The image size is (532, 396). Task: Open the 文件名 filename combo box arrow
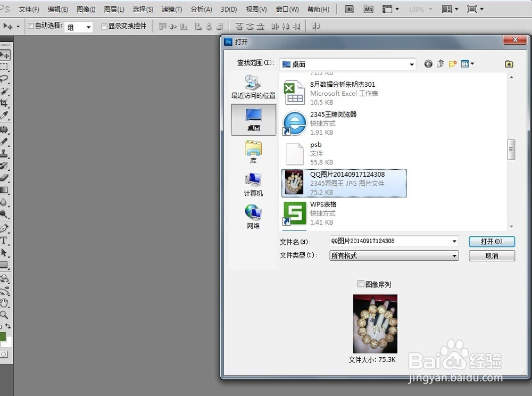tap(454, 241)
